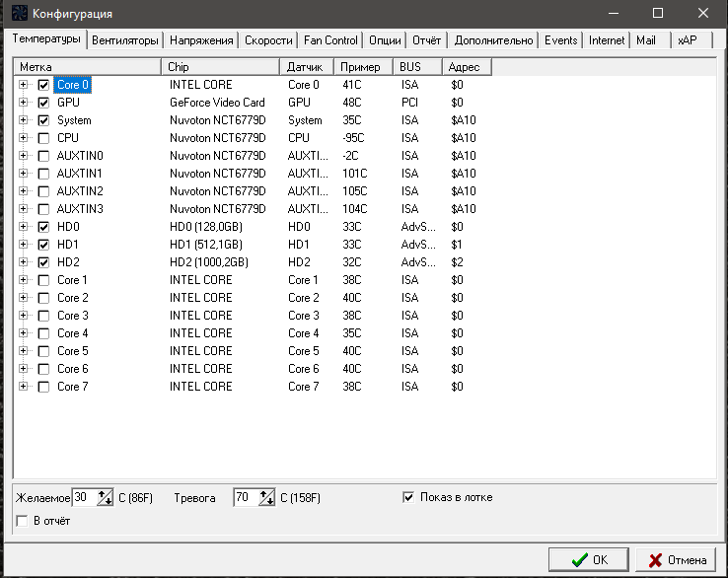Click the Датчик column header
This screenshot has height=578, width=728.
click(x=307, y=67)
